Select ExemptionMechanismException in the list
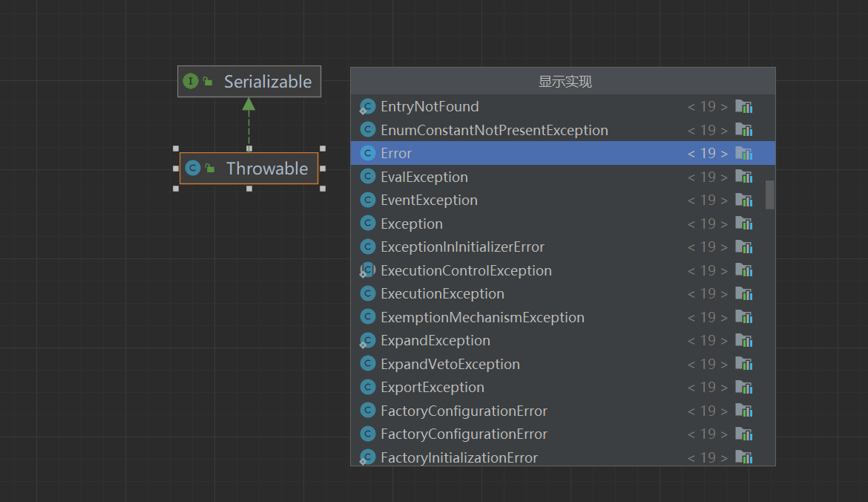 [482, 316]
